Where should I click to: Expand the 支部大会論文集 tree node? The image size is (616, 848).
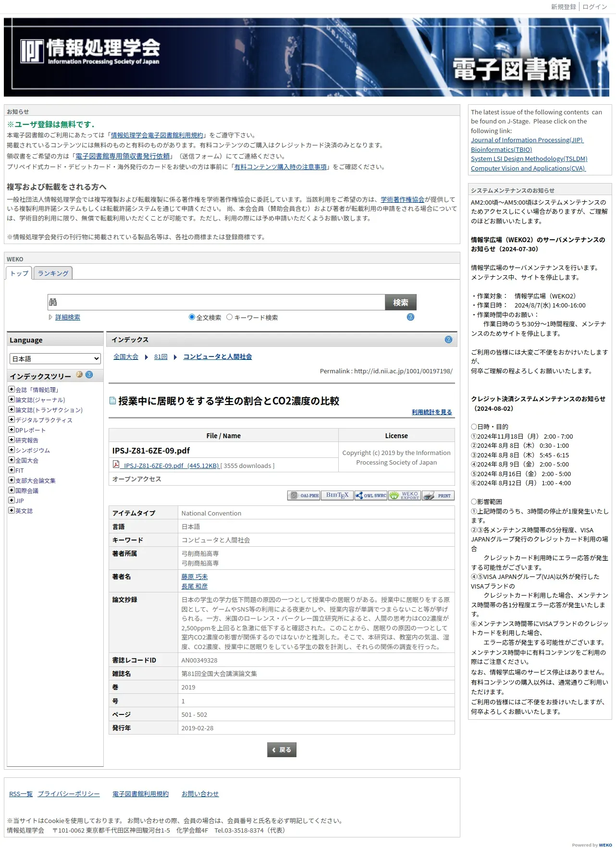point(11,480)
